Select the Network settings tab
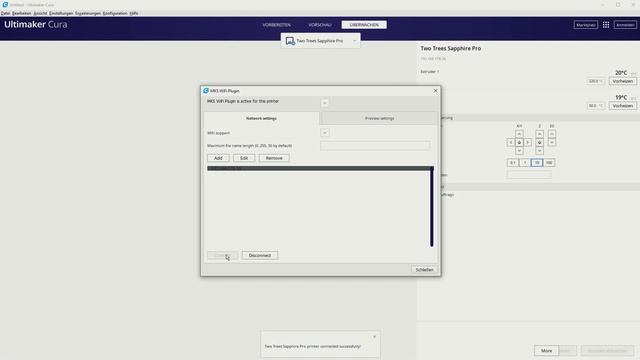640x360 pixels. click(x=261, y=118)
